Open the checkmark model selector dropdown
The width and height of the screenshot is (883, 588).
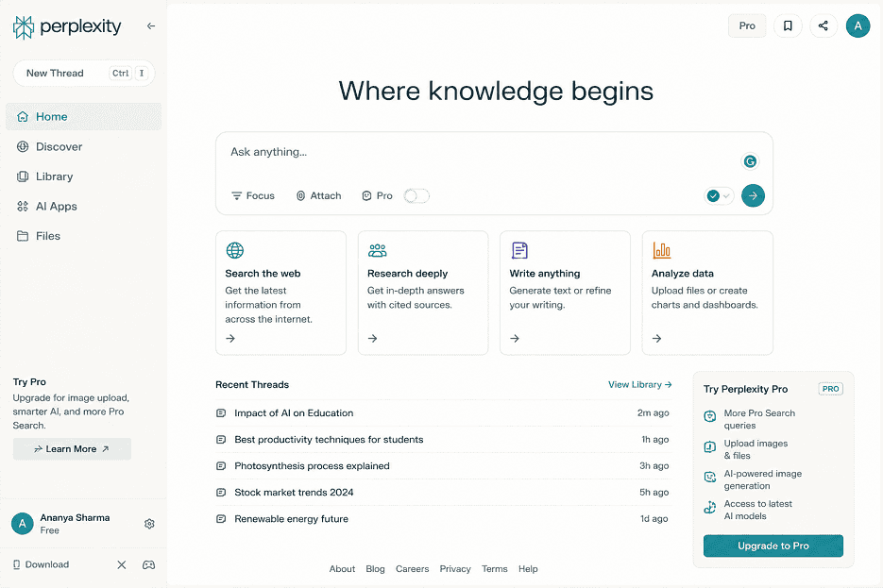coord(719,195)
